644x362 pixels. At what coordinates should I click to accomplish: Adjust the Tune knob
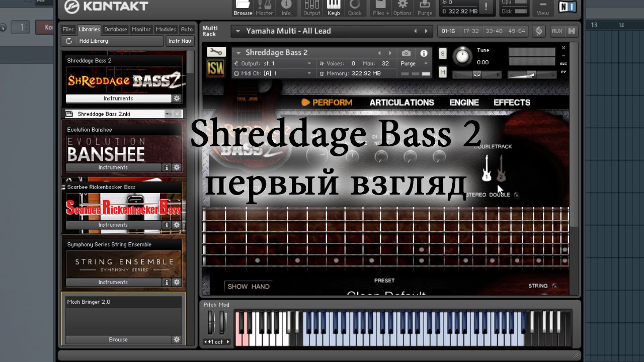462,56
